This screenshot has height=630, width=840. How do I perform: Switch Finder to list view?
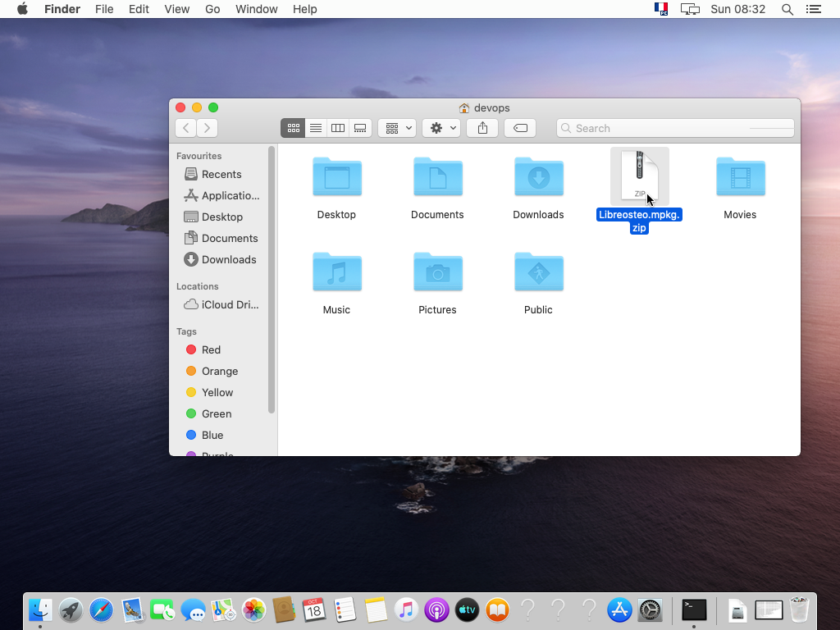tap(316, 128)
